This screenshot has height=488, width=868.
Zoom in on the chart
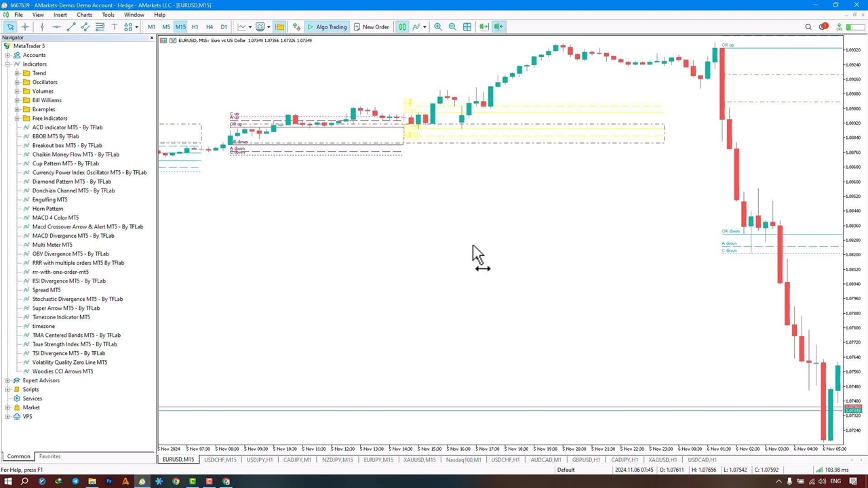[x=438, y=27]
